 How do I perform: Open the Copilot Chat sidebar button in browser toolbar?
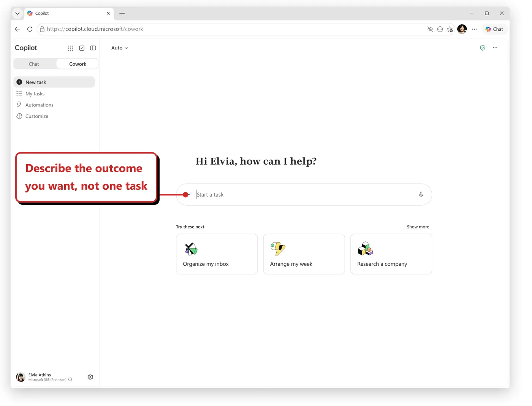494,29
